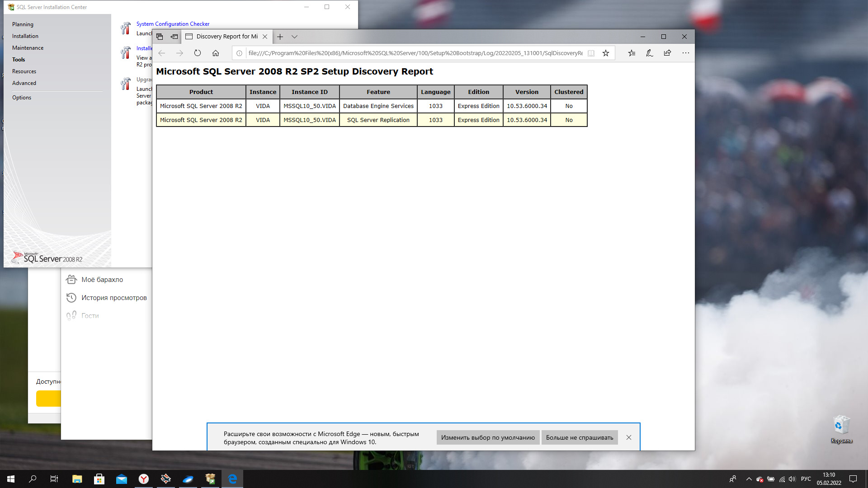Expand tab previews chevron

[294, 37]
